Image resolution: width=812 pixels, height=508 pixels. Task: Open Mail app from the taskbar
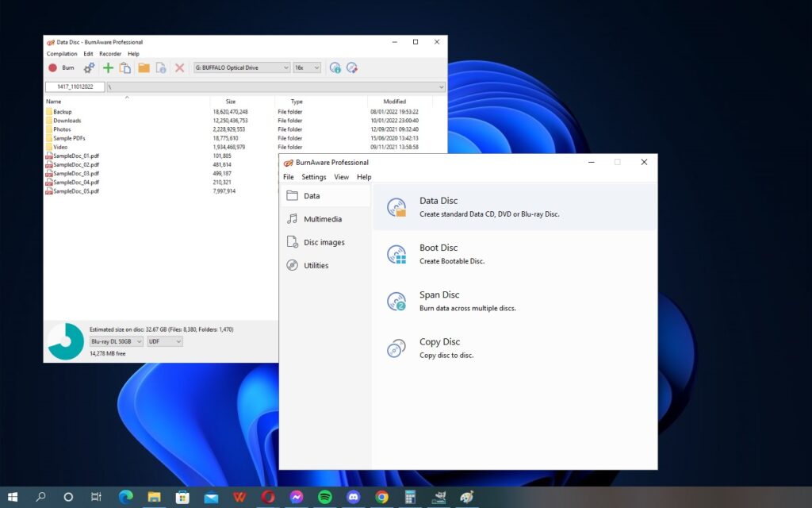(x=211, y=497)
